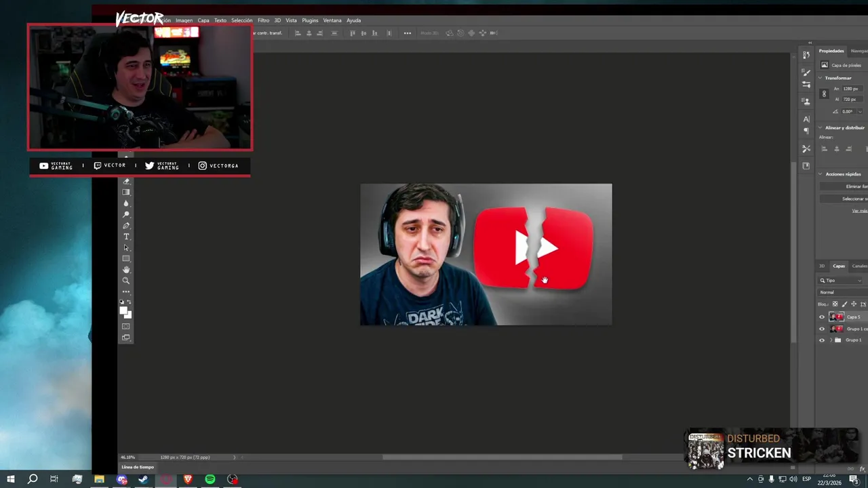Click the background color swatch
Viewport: 868px width, 488px height.
tap(129, 315)
